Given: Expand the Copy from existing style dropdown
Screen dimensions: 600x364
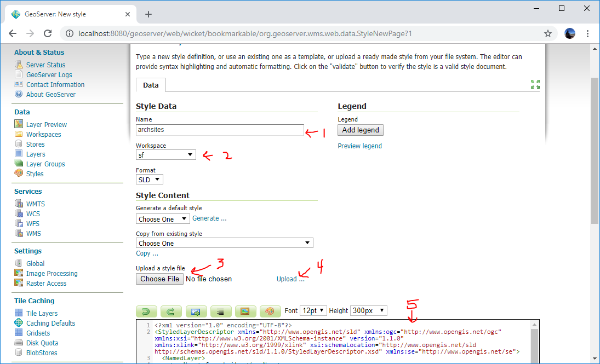Looking at the screenshot, I should pyautogui.click(x=225, y=243).
